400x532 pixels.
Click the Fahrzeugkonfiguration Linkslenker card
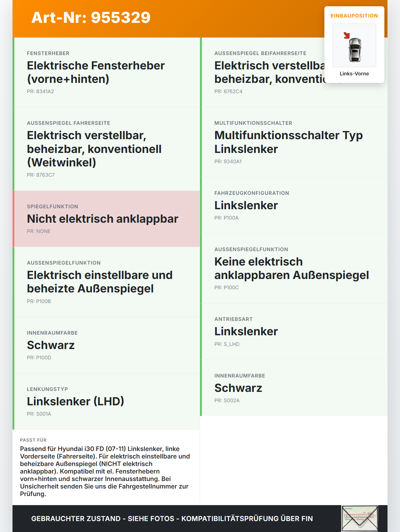[294, 205]
